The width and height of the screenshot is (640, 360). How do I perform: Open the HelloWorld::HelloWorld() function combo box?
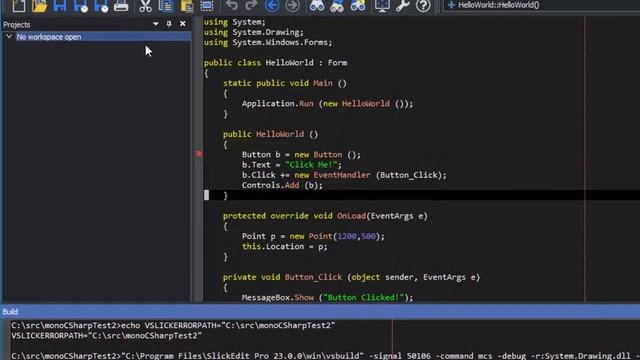pyautogui.click(x=542, y=5)
